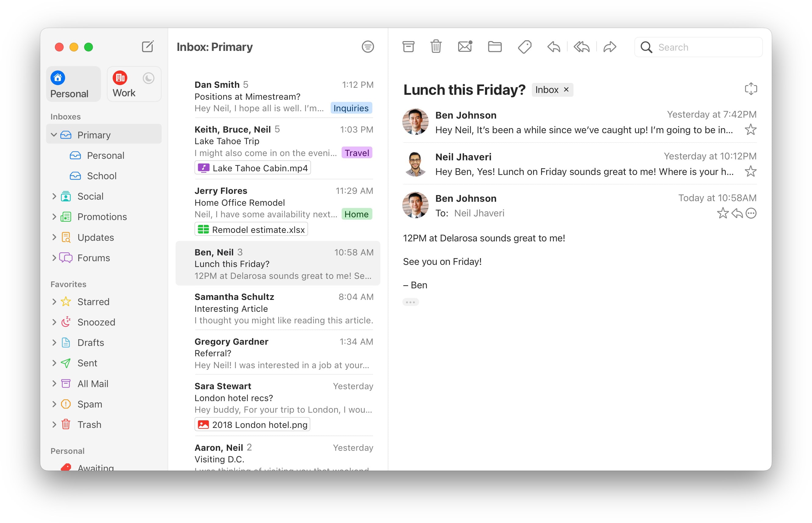Click the Forward arrow icon
This screenshot has height=523, width=812.
(610, 47)
